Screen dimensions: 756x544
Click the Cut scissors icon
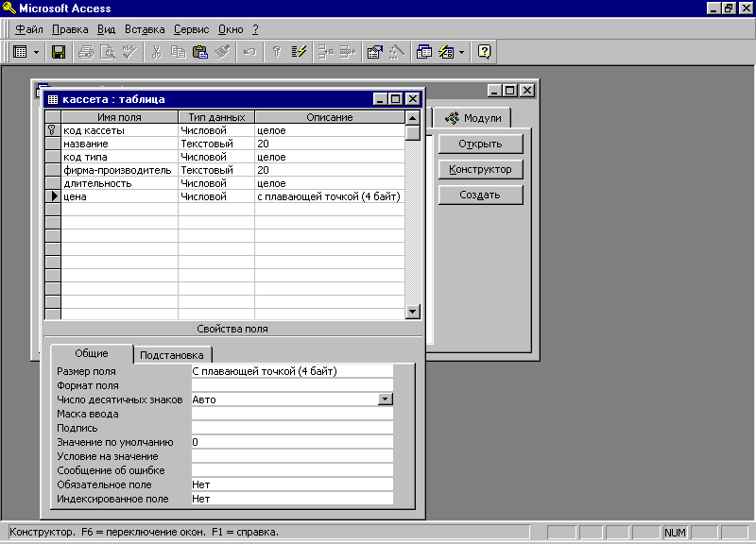pyautogui.click(x=156, y=52)
